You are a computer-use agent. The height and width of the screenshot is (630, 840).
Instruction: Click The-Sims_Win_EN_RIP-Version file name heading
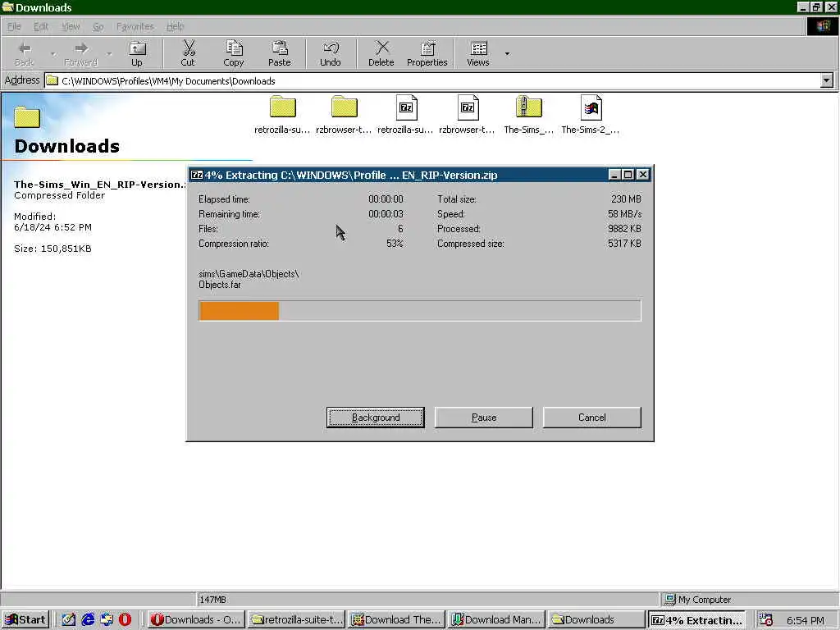(x=99, y=185)
